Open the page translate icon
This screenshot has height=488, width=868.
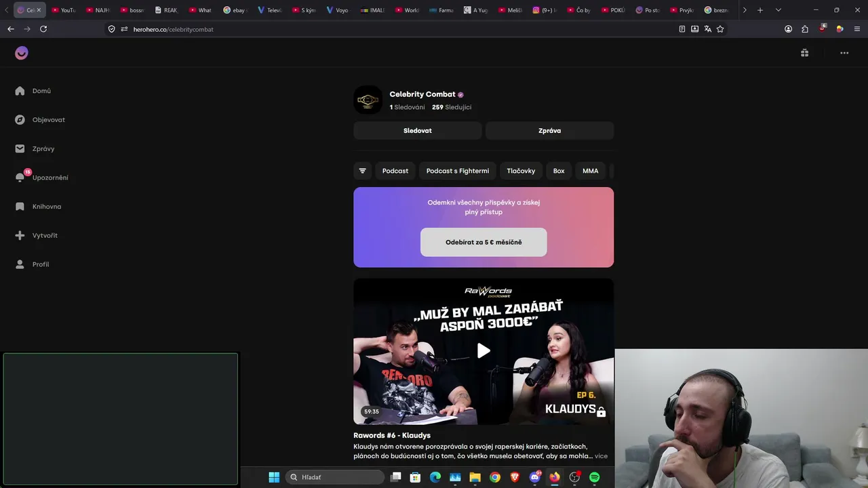[707, 29]
